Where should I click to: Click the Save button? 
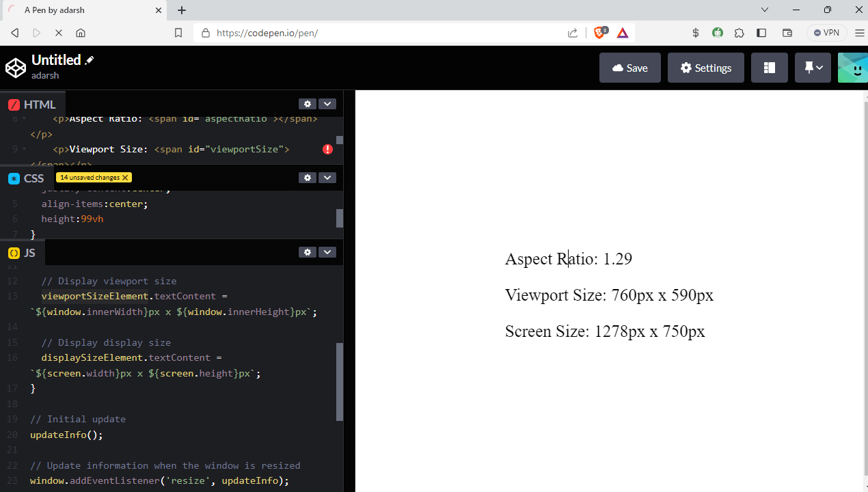[x=629, y=67]
